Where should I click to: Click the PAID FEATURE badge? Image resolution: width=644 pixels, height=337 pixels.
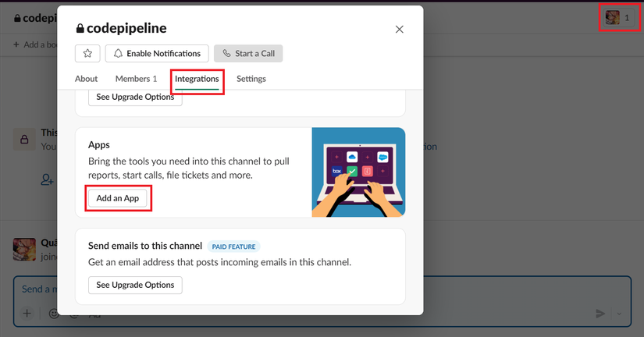point(233,247)
